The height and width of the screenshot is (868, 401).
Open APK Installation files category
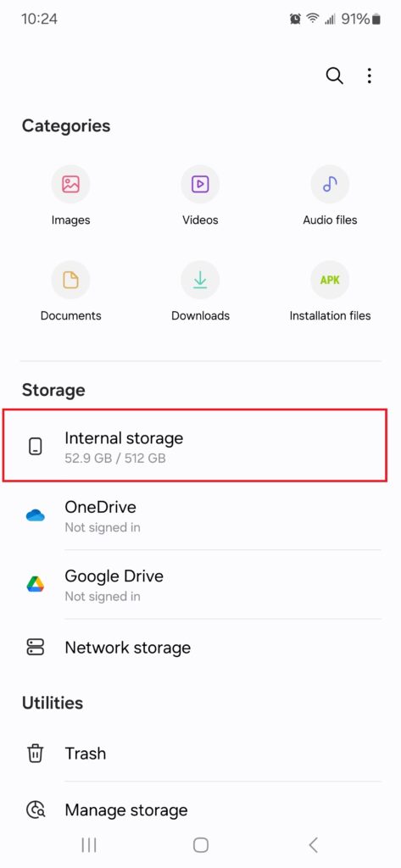(330, 292)
